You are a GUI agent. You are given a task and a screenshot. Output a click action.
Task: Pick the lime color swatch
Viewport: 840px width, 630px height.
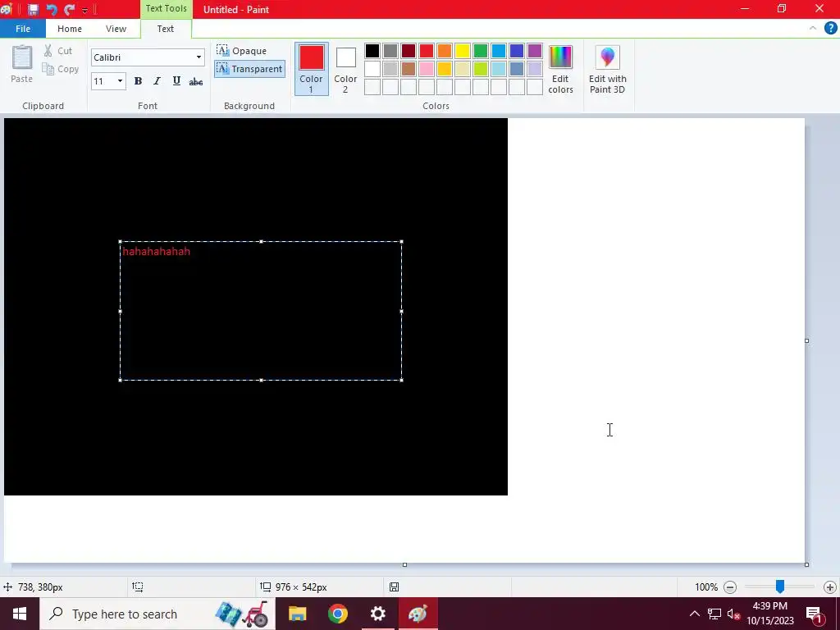[481, 69]
